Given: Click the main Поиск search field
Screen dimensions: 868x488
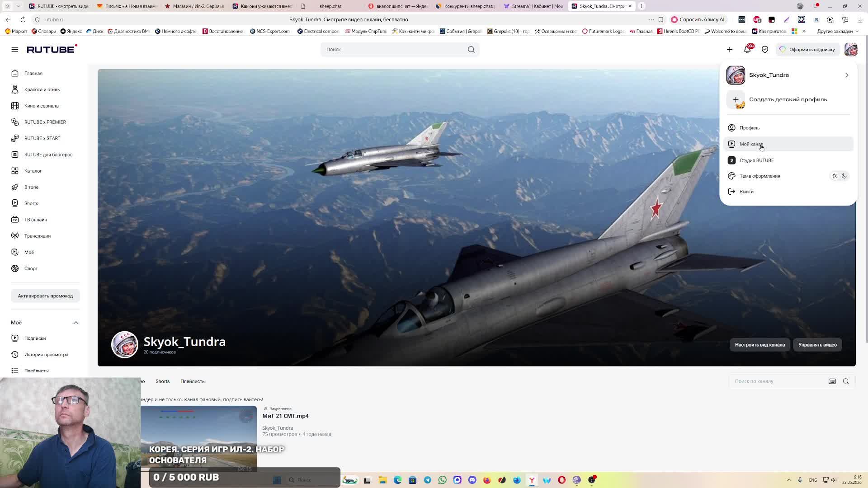Looking at the screenshot, I should point(393,50).
